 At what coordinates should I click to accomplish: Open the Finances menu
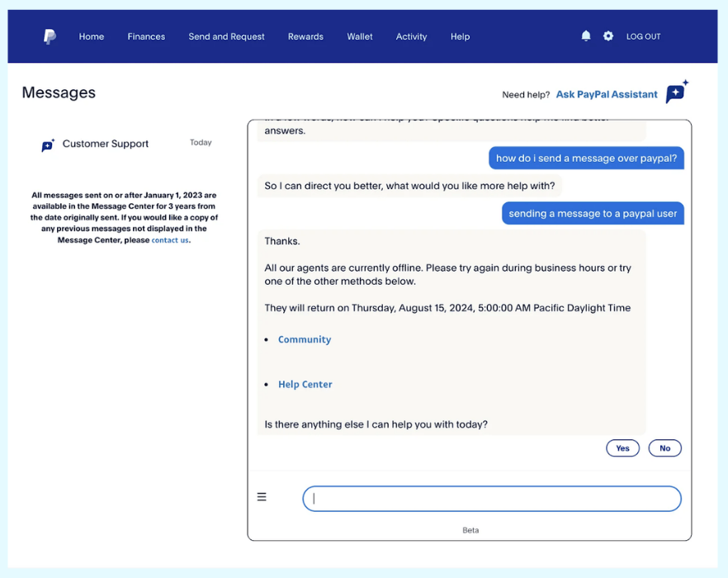tap(146, 36)
